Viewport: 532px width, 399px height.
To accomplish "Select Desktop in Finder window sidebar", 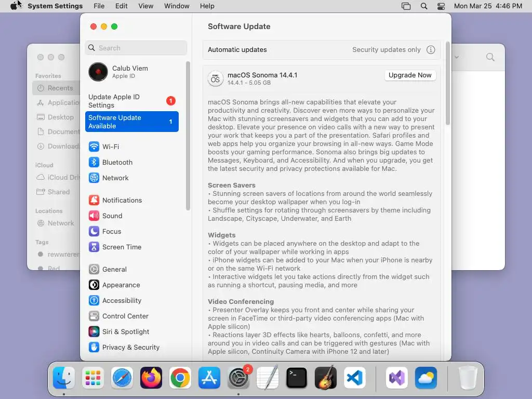I will (56, 117).
